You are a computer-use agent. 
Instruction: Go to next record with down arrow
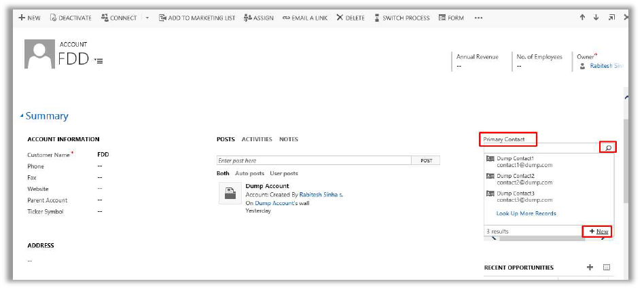pos(596,18)
